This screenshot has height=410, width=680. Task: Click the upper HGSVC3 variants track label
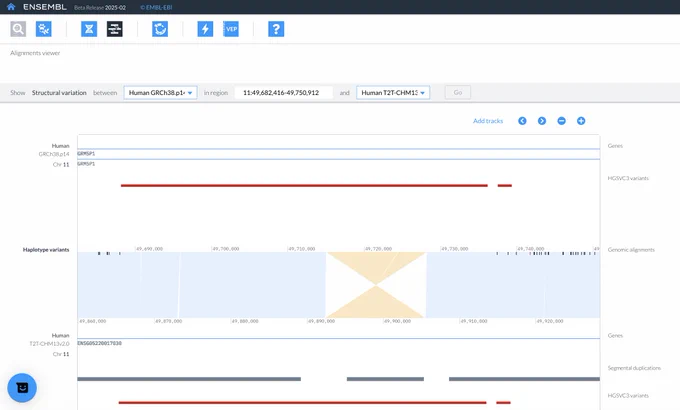(x=628, y=178)
